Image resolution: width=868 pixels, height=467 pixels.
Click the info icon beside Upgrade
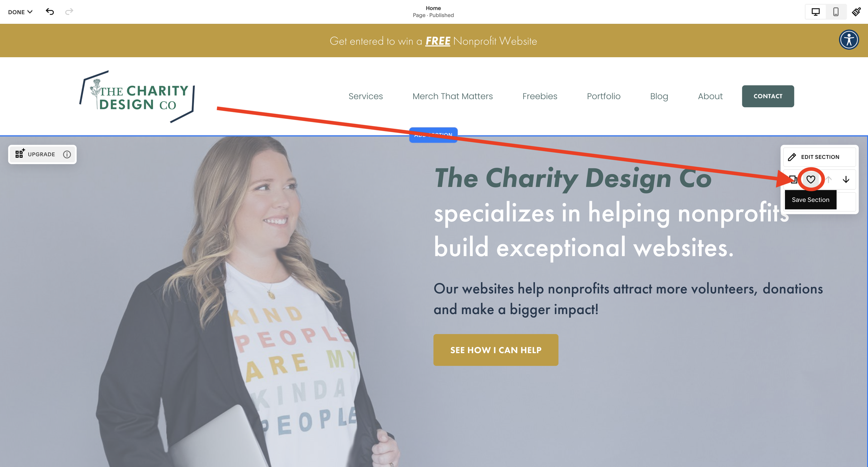point(67,154)
